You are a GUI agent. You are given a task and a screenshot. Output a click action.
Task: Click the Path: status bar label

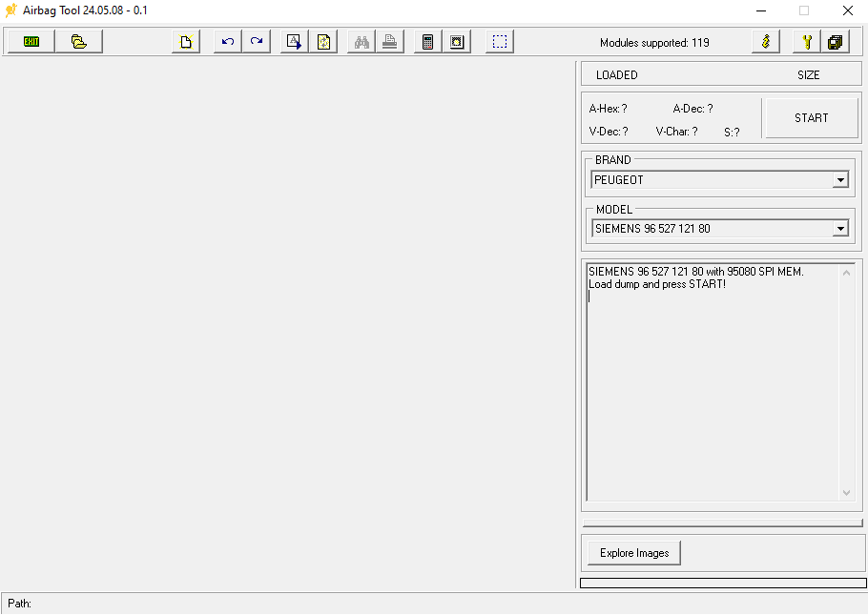(x=19, y=604)
